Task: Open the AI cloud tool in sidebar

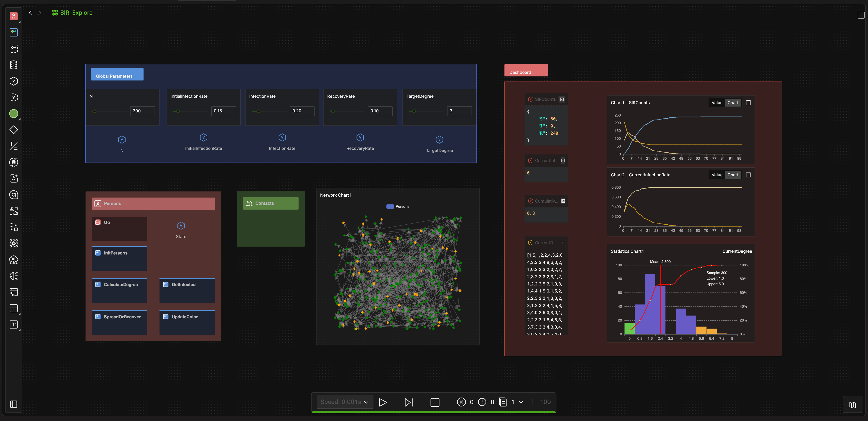Action: point(13,260)
